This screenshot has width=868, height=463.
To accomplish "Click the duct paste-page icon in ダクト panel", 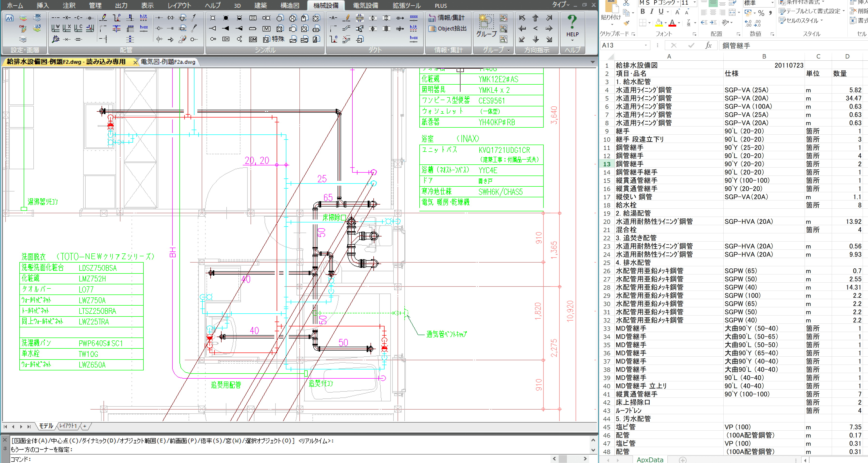I will pyautogui.click(x=360, y=39).
